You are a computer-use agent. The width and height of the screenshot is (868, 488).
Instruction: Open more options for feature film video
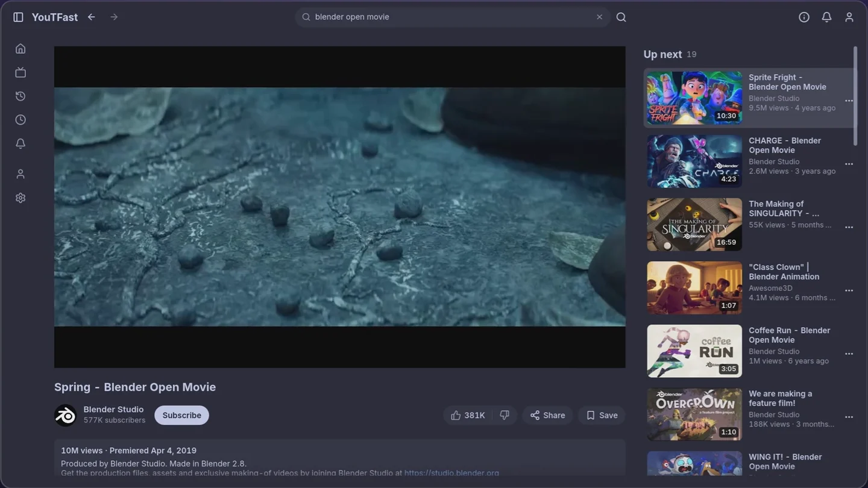tap(849, 417)
